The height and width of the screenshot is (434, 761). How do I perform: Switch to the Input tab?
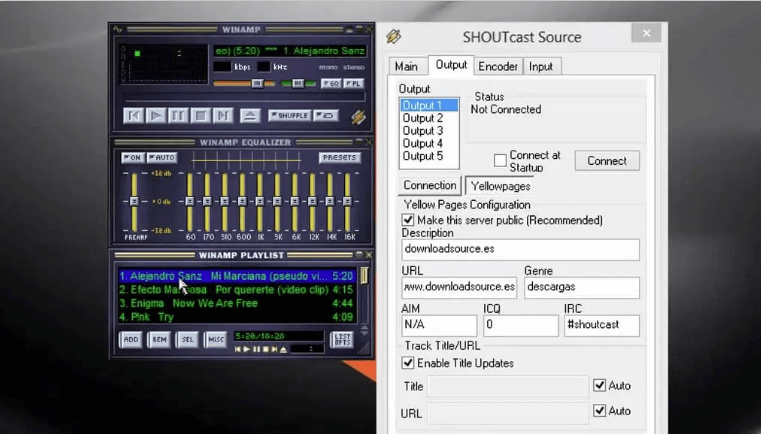541,67
